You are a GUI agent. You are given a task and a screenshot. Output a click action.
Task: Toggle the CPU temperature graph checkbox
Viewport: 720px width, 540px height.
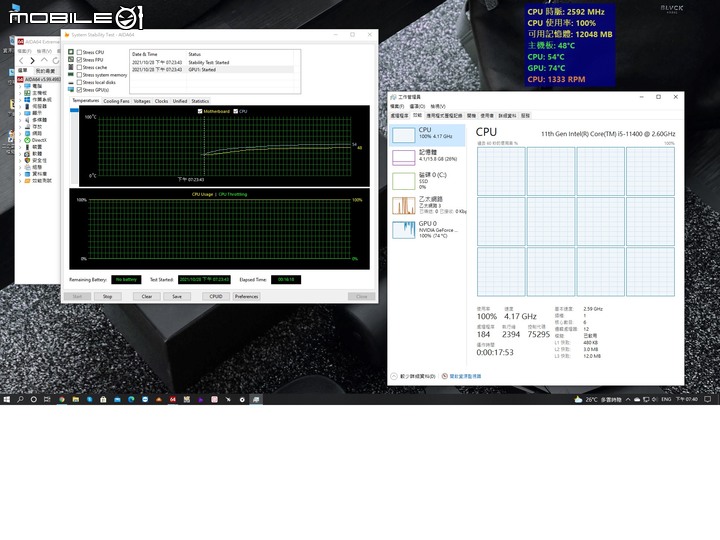click(236, 111)
